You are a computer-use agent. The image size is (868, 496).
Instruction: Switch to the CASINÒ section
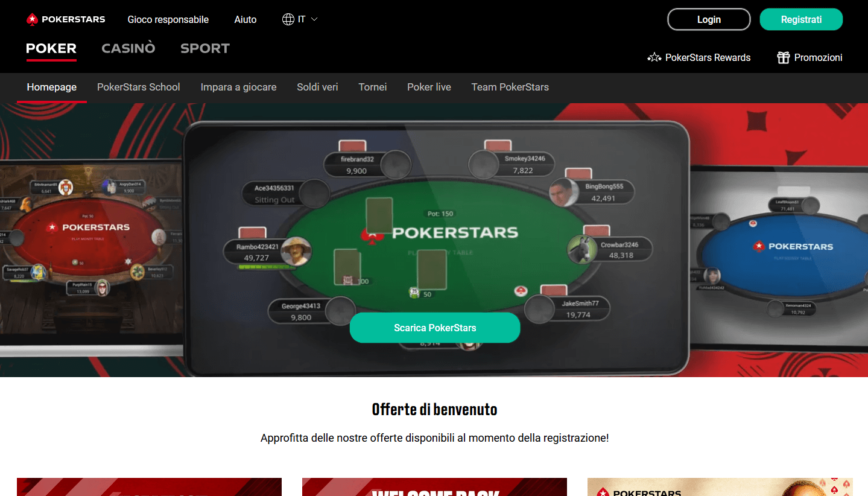click(x=128, y=48)
